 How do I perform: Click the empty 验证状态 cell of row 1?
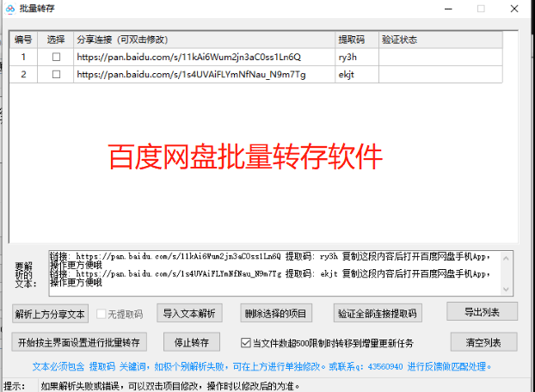tap(440, 57)
